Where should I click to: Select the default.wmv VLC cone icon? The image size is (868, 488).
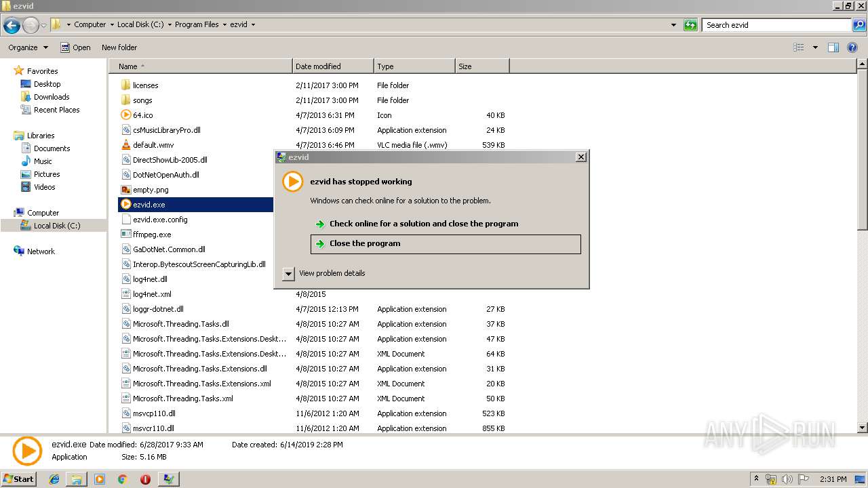[125, 145]
